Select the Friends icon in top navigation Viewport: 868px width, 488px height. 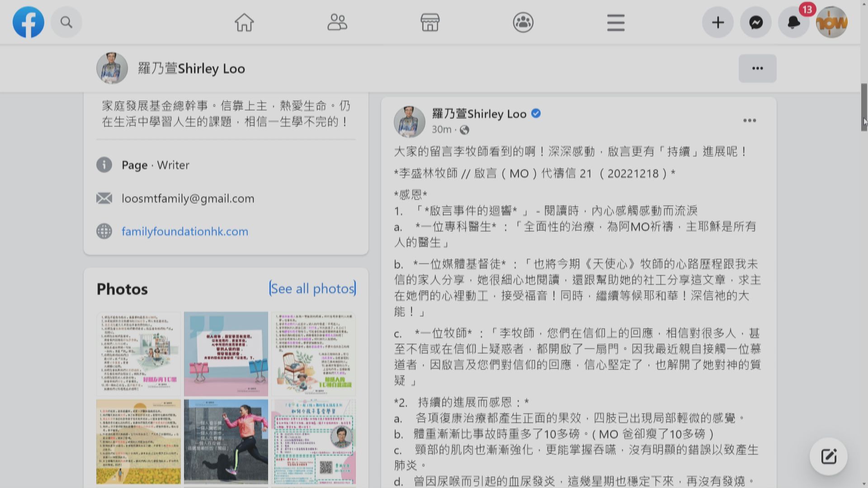tap(337, 22)
